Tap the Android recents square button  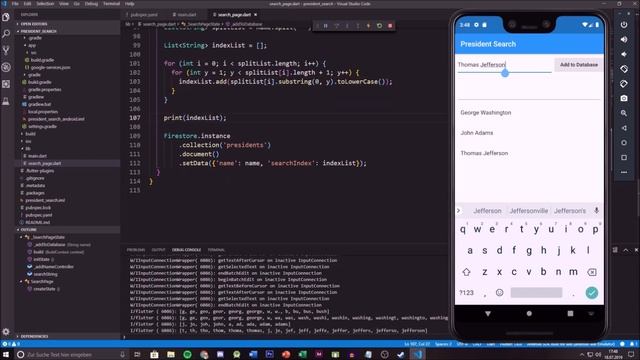570,313
